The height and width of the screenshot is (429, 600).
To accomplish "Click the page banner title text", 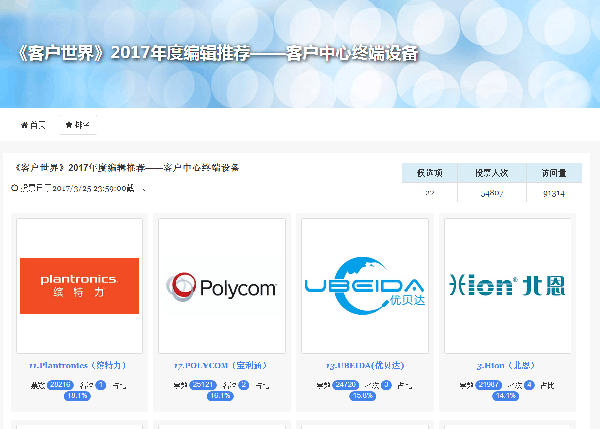I will tap(218, 53).
